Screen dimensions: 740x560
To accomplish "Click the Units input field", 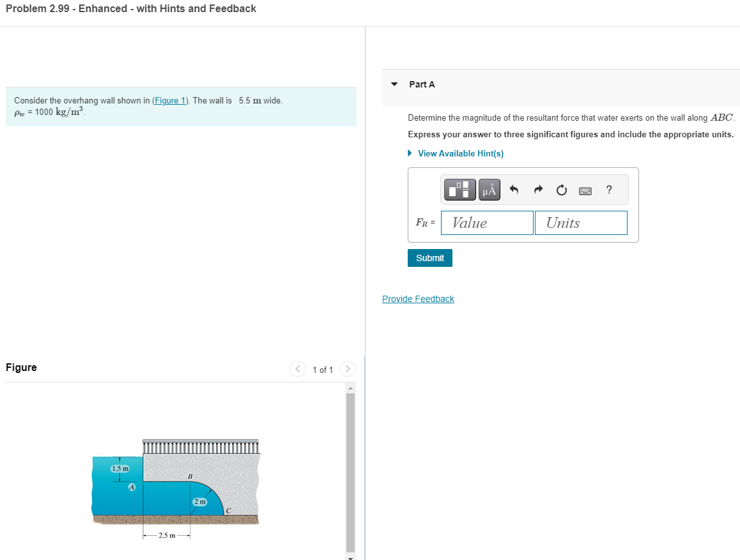I will click(x=580, y=222).
